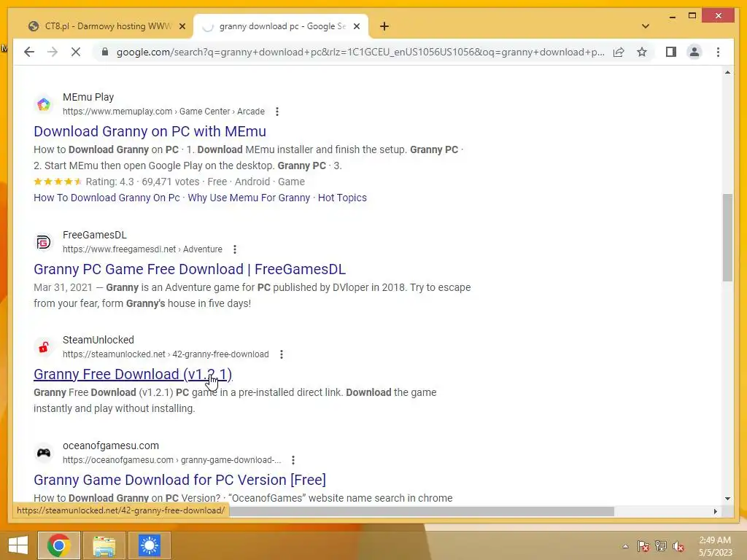The image size is (747, 560).
Task: Open More options for FreeGamesDL result
Action: (x=234, y=249)
